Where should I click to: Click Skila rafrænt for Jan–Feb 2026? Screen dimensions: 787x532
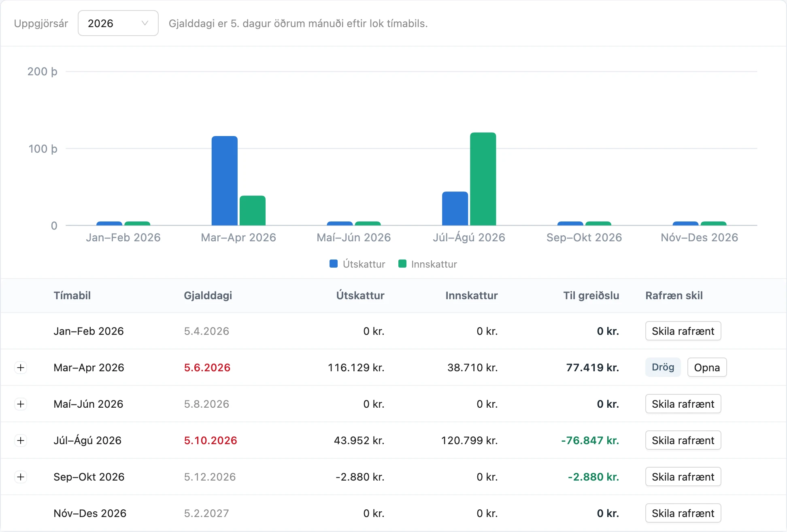(683, 331)
